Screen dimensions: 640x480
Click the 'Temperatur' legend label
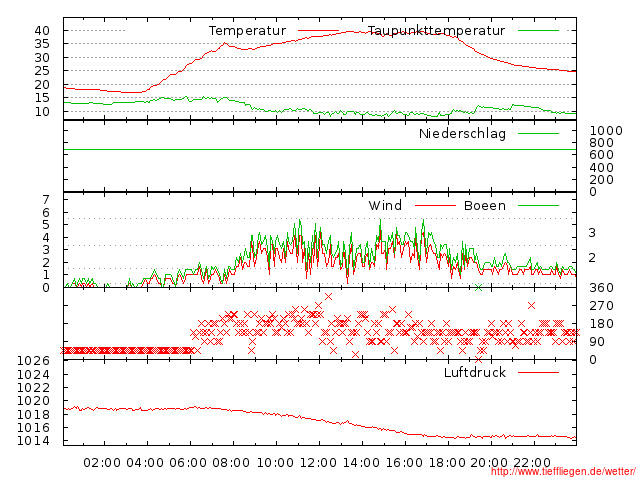(x=247, y=31)
